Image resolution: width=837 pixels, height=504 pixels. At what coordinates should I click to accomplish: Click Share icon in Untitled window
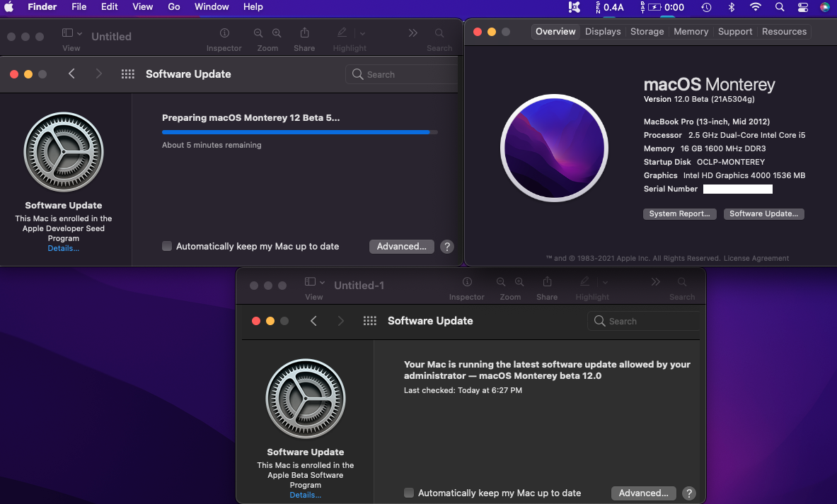(304, 33)
